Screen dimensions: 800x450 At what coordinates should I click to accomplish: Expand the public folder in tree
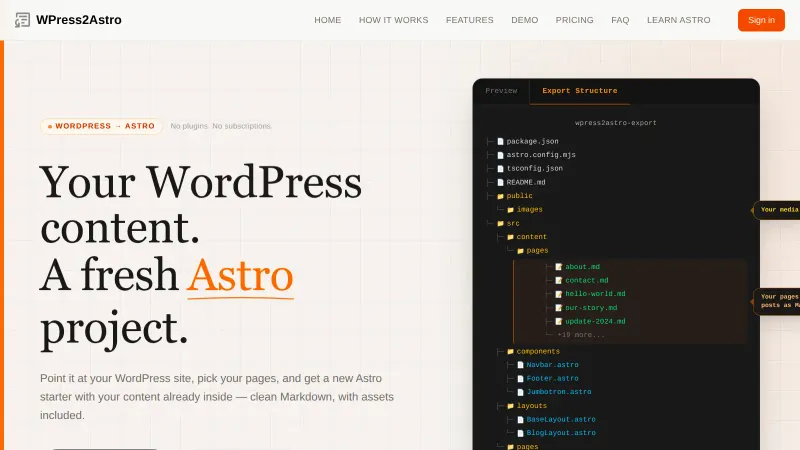click(519, 196)
